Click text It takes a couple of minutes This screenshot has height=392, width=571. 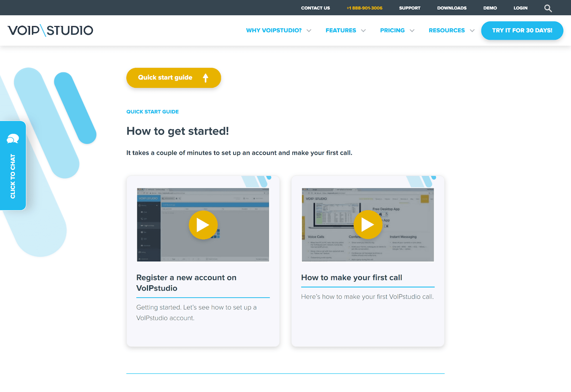[x=239, y=153]
